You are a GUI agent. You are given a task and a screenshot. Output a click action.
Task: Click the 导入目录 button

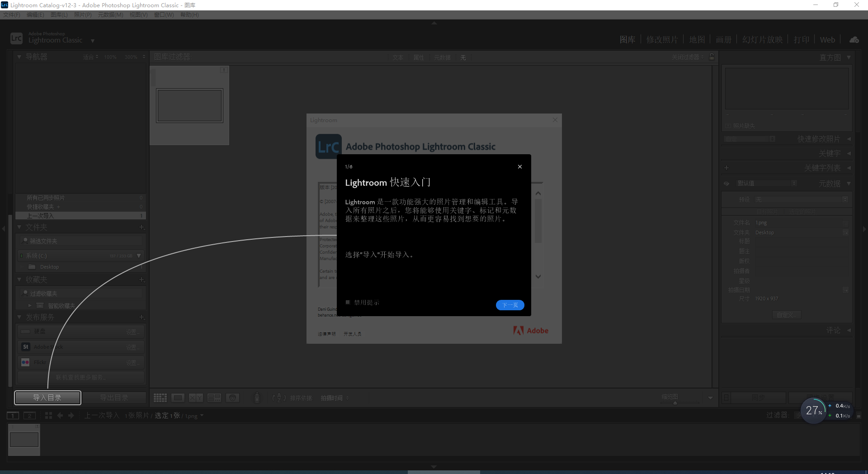tap(47, 398)
